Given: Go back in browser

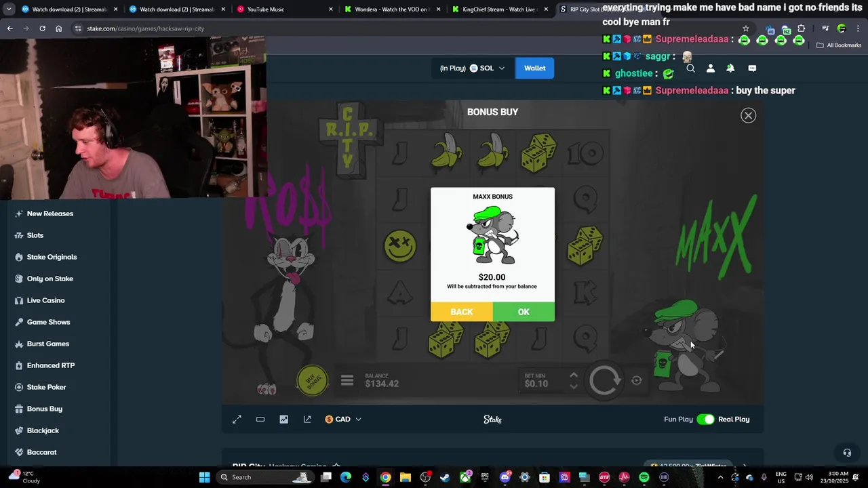Looking at the screenshot, I should [9, 28].
